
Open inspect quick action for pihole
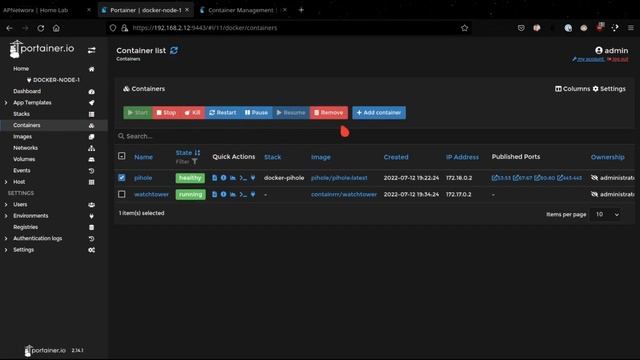point(223,178)
